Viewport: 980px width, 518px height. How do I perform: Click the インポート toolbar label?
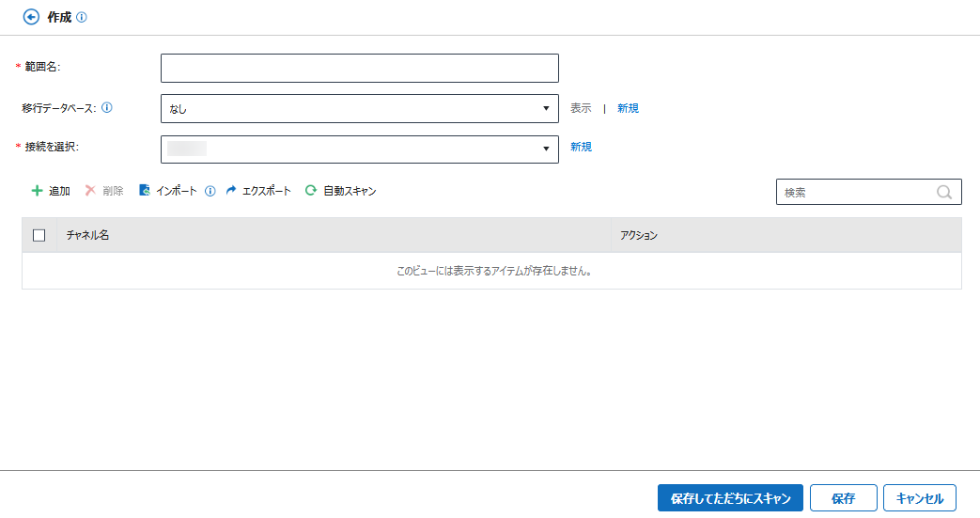(x=177, y=191)
